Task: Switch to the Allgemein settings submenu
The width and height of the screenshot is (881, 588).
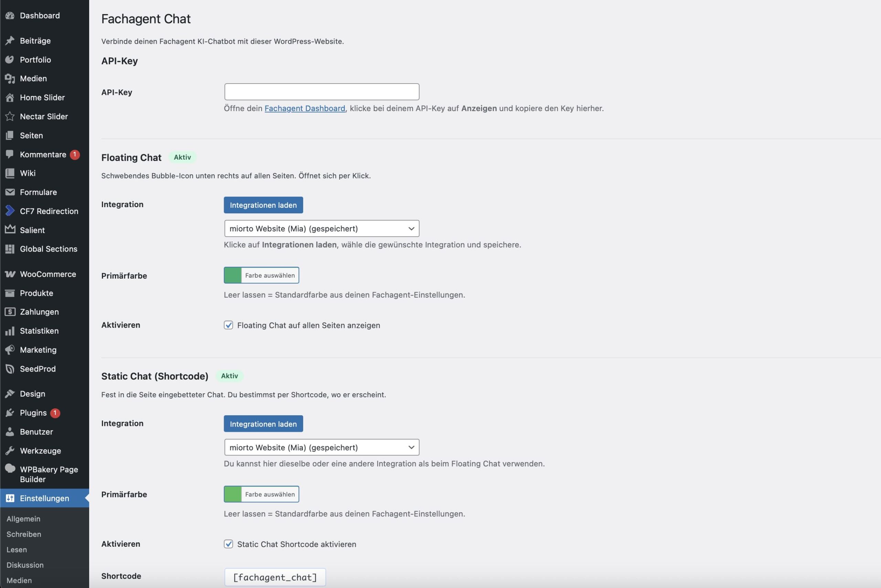Action: click(23, 518)
